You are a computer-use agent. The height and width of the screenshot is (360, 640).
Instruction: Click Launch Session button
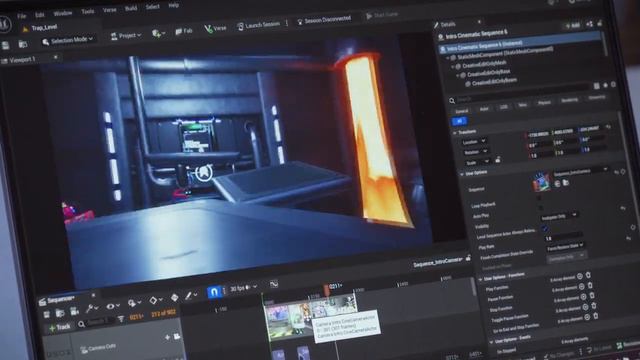point(258,25)
